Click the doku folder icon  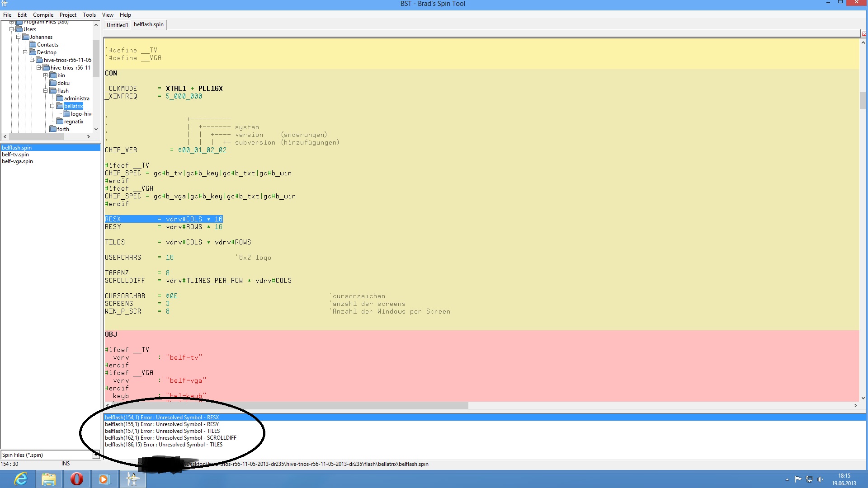[x=53, y=83]
